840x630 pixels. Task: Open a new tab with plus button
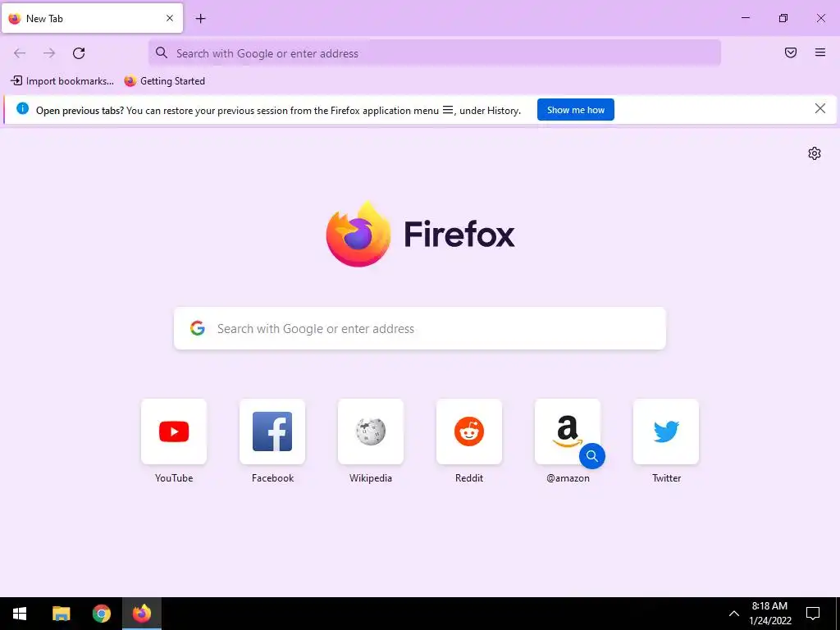(x=200, y=19)
